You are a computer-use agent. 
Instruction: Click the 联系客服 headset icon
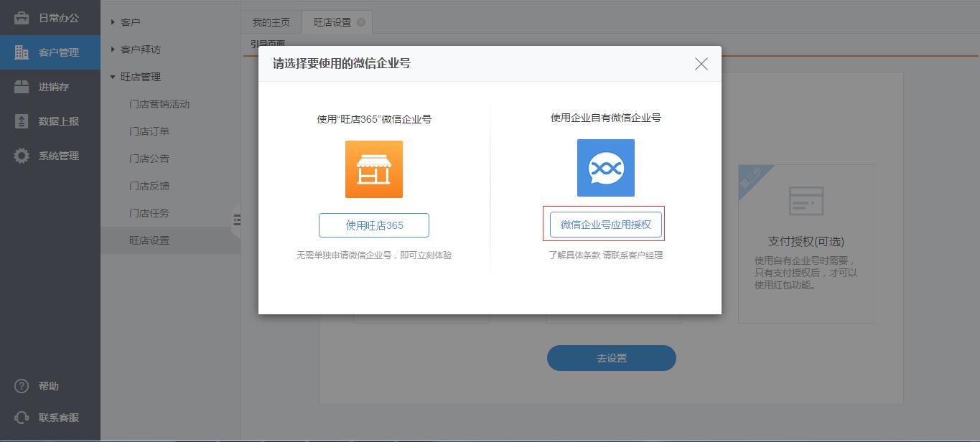[22, 418]
